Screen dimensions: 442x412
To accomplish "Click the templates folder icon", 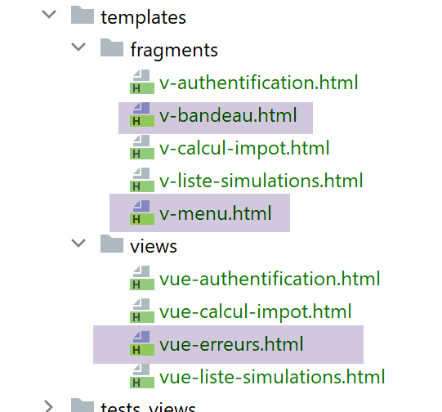I will coord(82,15).
